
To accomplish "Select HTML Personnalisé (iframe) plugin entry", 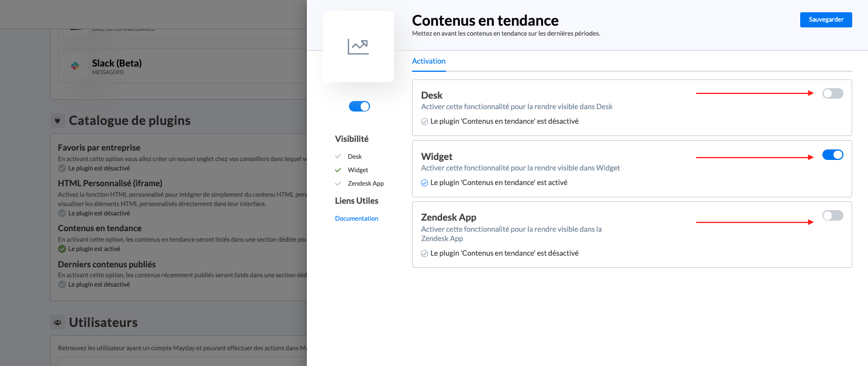I will click(x=110, y=183).
